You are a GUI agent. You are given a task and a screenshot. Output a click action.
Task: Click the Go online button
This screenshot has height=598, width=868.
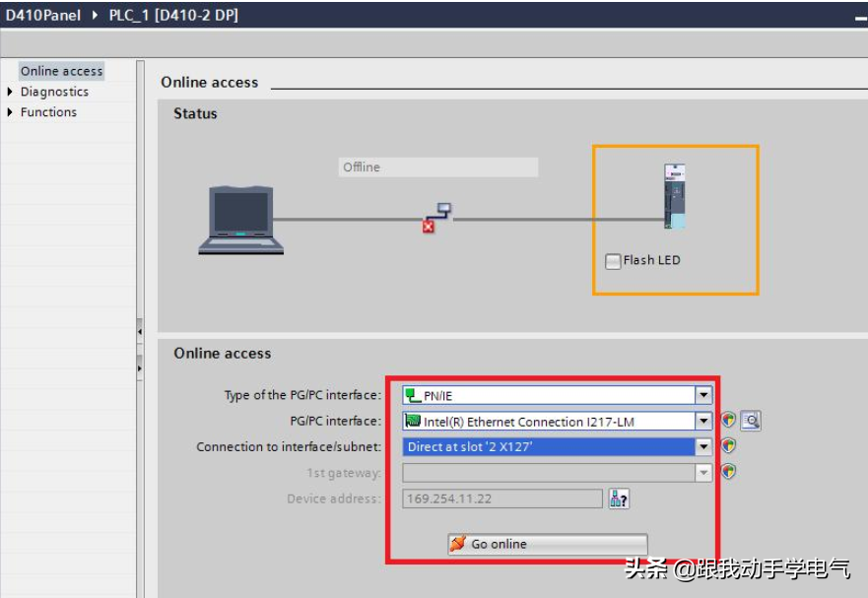[547, 544]
